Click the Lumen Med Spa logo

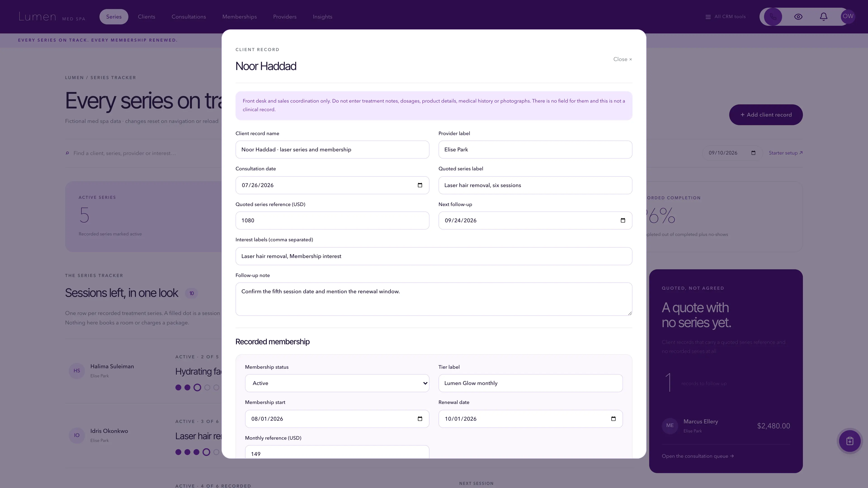coord(52,16)
